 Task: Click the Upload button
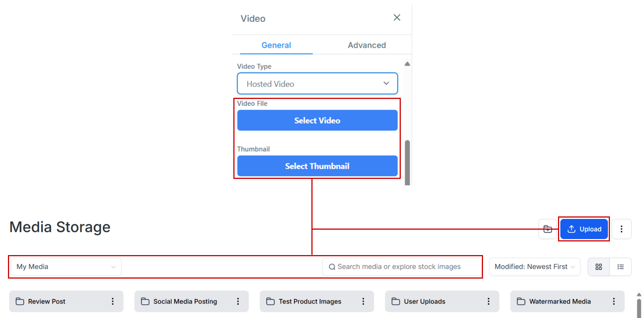(x=584, y=229)
